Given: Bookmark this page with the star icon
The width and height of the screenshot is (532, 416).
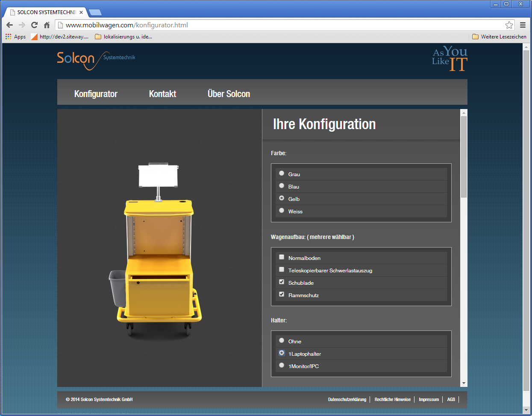Looking at the screenshot, I should [509, 25].
